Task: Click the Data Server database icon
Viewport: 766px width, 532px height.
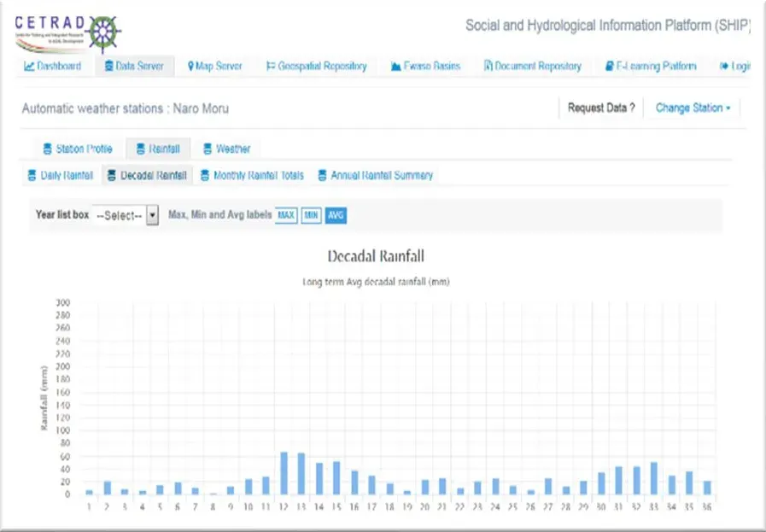Action: click(108, 66)
